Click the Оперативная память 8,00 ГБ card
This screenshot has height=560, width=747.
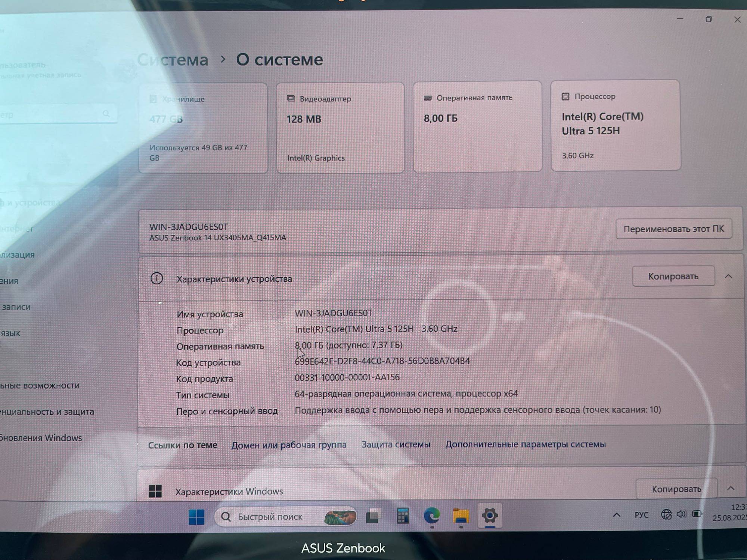(x=477, y=127)
